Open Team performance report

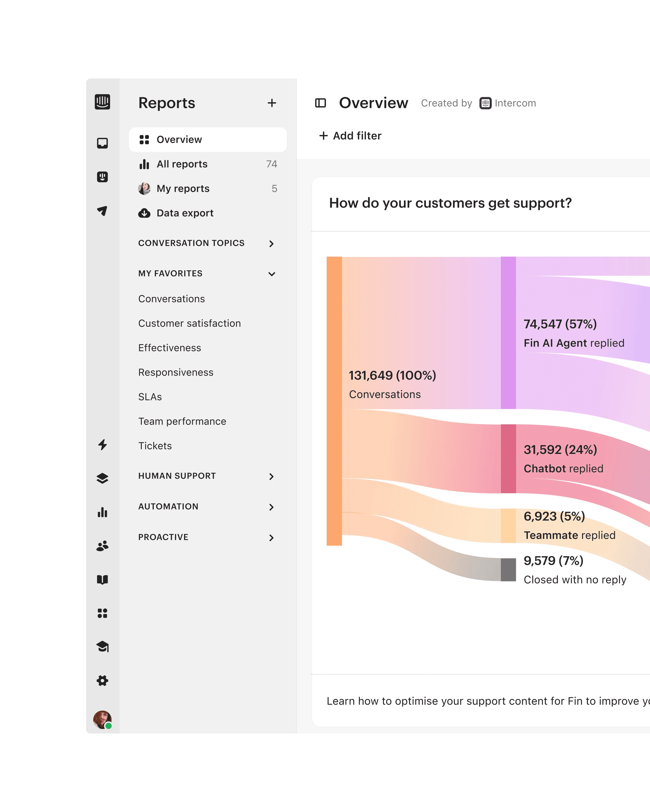tap(182, 421)
